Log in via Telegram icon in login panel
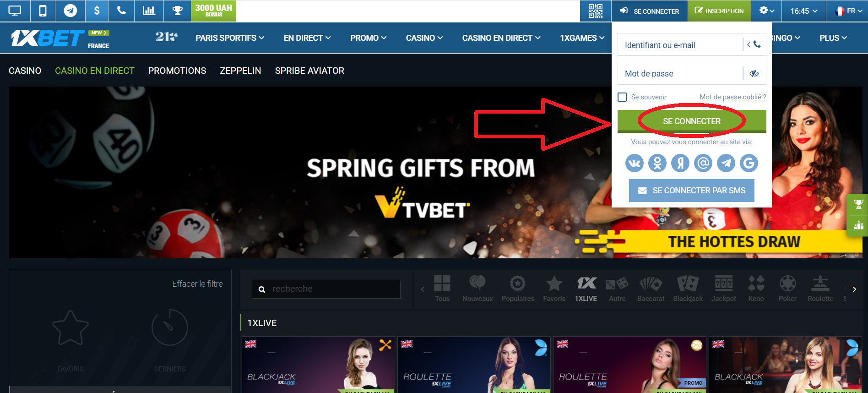 click(726, 163)
